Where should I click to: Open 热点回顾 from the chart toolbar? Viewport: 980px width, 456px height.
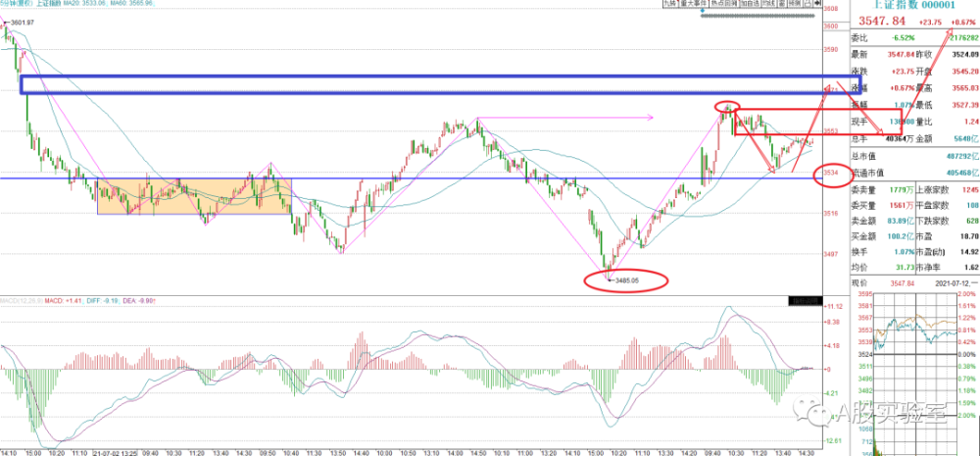click(x=724, y=3)
